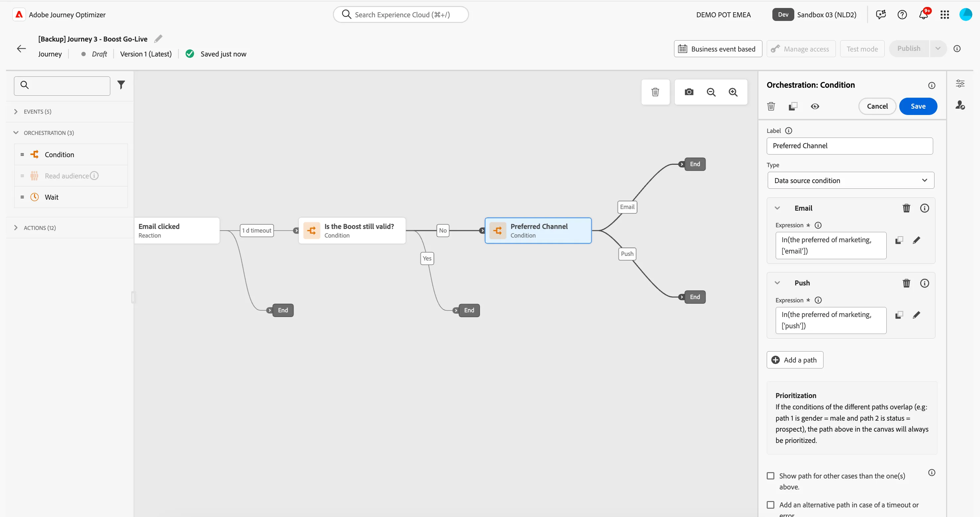This screenshot has width=980, height=517.
Task: Delete the Push path
Action: pos(907,283)
